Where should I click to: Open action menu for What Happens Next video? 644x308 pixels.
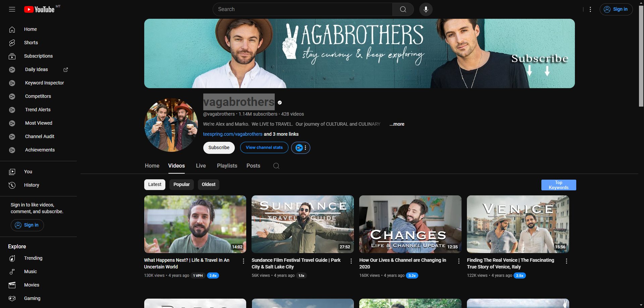pos(244,261)
